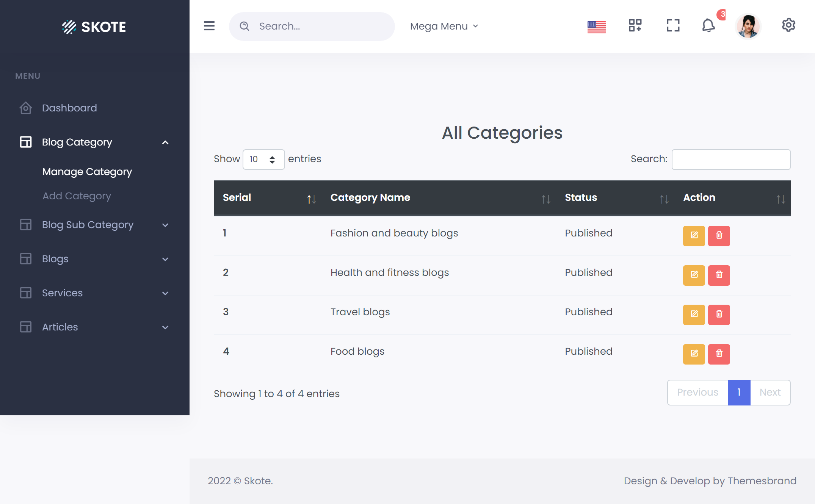Open Dashboard from the sidebar

69,108
